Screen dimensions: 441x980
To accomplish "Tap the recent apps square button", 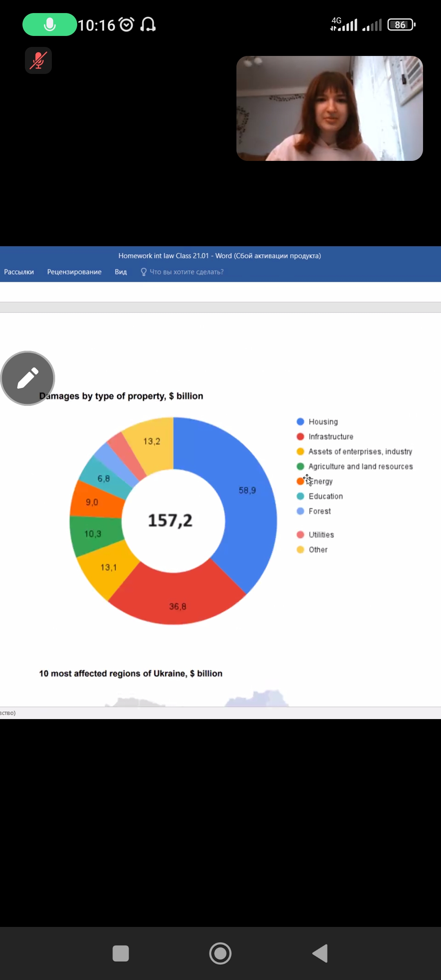I will 120,953.
